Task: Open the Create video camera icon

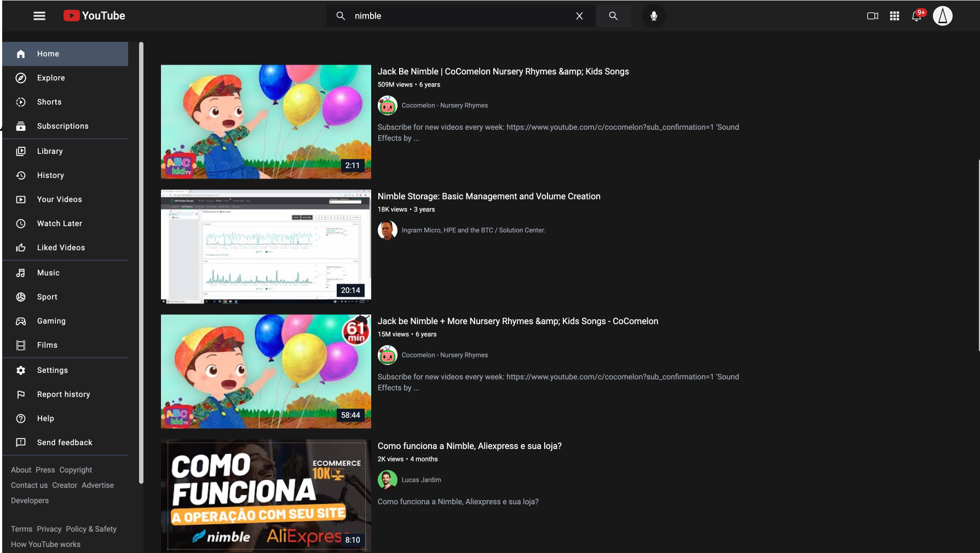Action: pyautogui.click(x=872, y=16)
